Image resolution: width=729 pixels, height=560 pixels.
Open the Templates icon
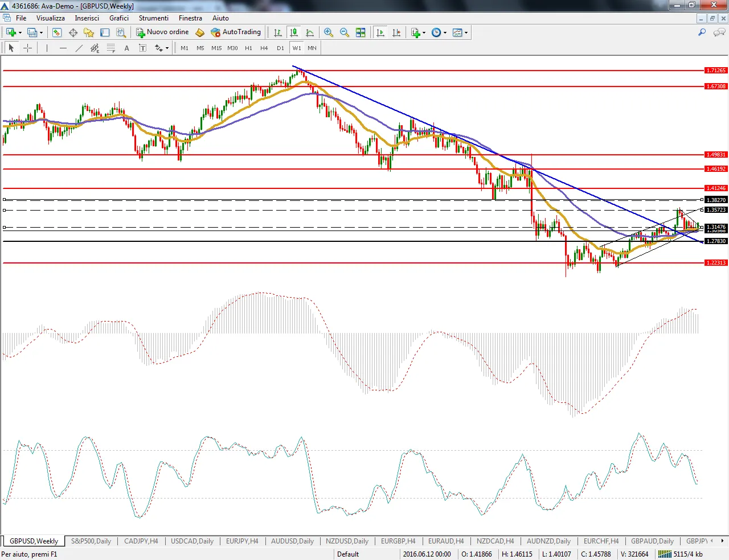457,32
